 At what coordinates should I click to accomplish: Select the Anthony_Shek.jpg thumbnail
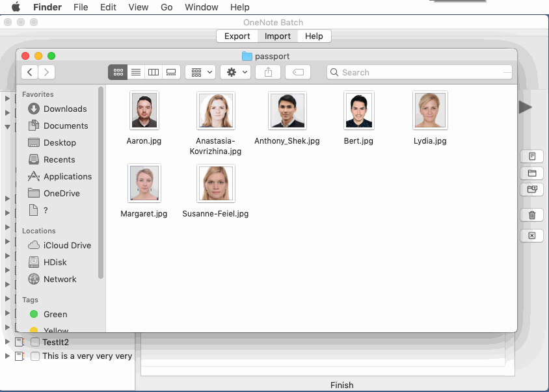coord(288,111)
